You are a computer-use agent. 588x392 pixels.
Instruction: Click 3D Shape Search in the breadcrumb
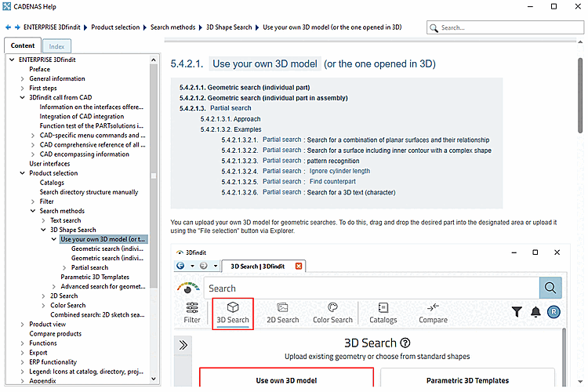tap(229, 27)
